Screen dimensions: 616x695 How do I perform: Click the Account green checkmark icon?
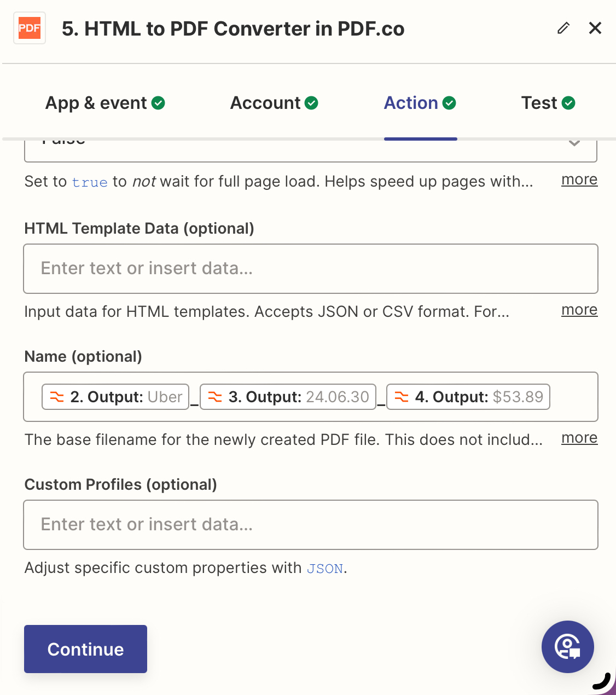pyautogui.click(x=311, y=103)
